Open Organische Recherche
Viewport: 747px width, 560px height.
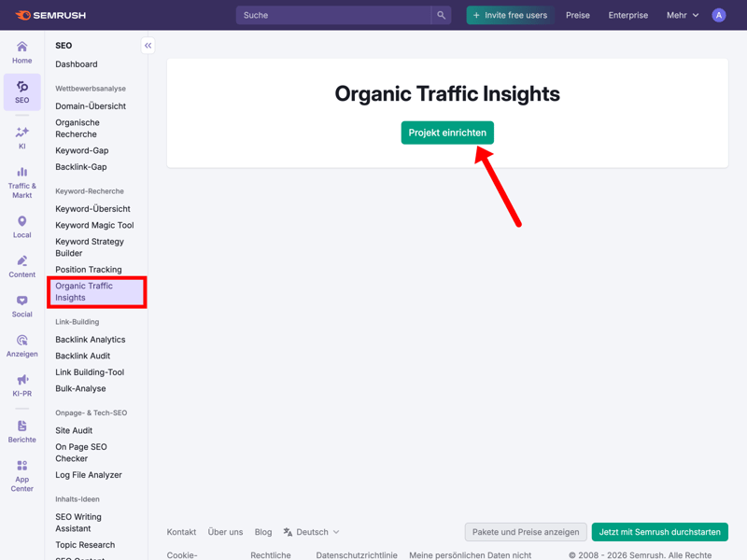coord(78,129)
